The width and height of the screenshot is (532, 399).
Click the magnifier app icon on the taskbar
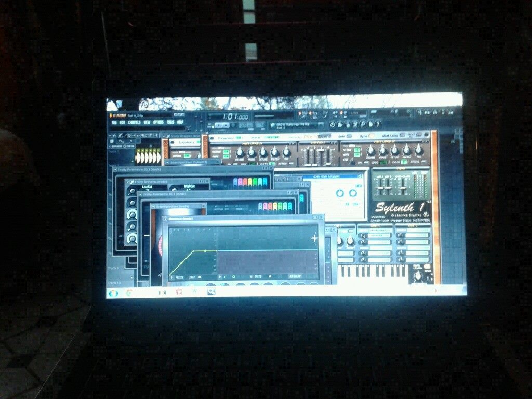click(211, 291)
